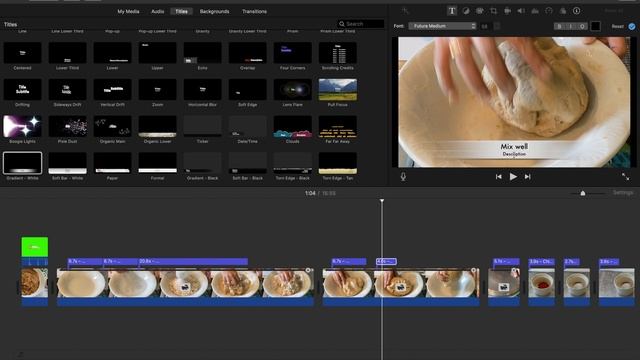This screenshot has height=360, width=640.
Task: Select the Far Far Away title thumbnail
Action: tap(338, 126)
